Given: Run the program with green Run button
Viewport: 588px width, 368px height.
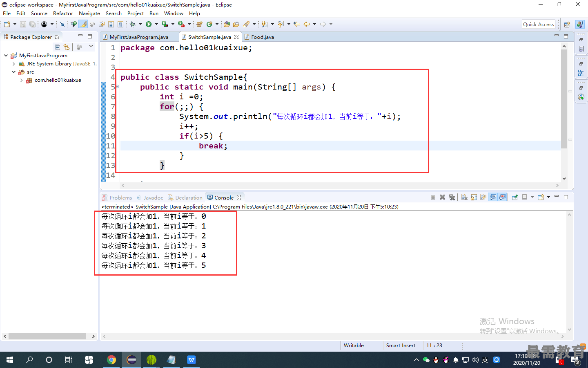Looking at the screenshot, I should [x=149, y=24].
